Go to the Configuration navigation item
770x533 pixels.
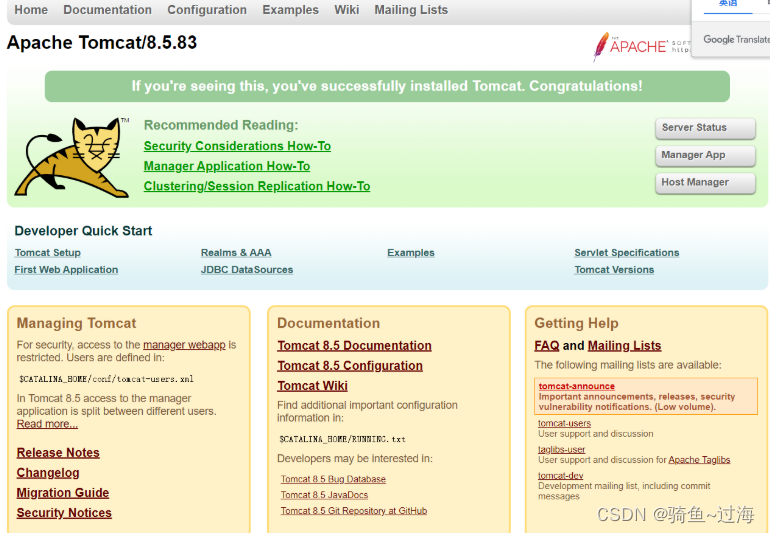coord(207,10)
